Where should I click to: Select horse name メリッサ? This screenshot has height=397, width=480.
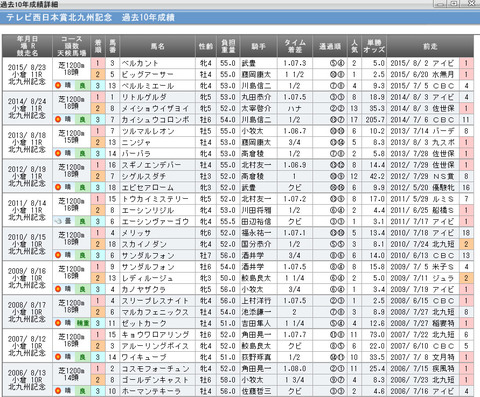(136, 233)
